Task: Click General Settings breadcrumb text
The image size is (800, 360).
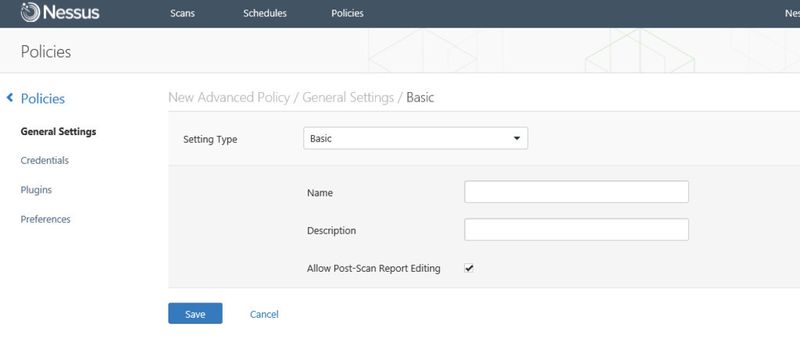Action: pyautogui.click(x=348, y=97)
